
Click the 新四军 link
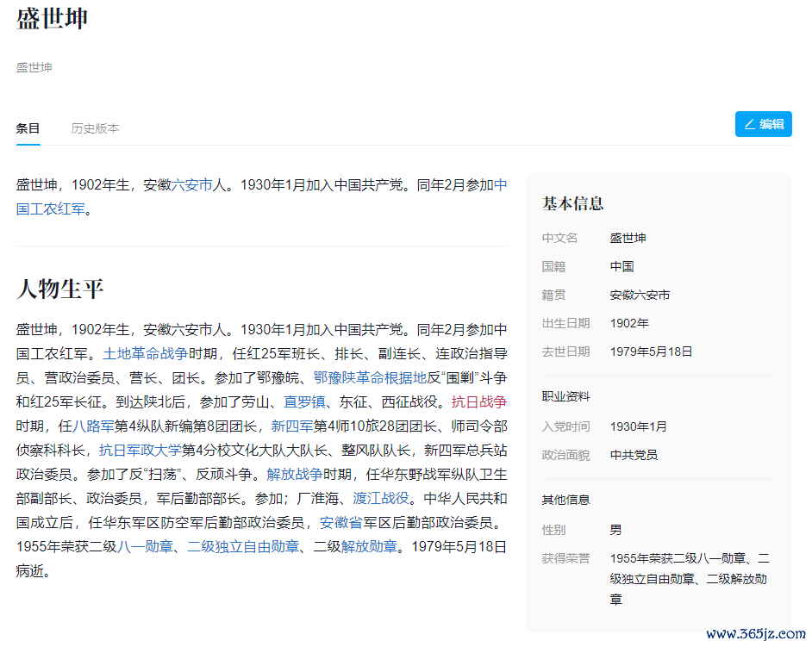click(292, 426)
